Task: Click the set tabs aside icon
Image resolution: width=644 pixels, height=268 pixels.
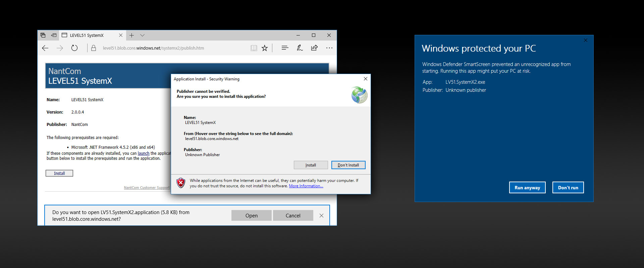Action: coord(54,35)
